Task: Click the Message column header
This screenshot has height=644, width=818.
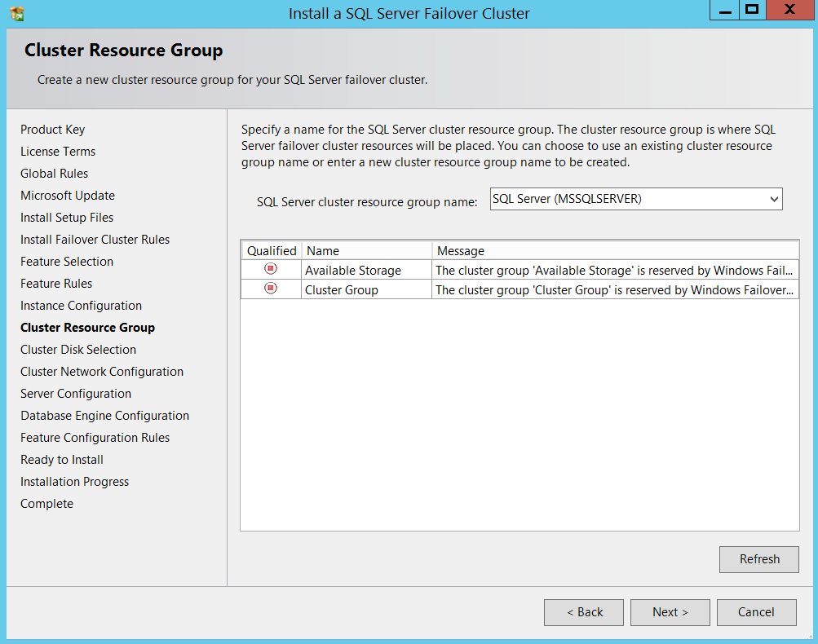Action: (x=616, y=251)
